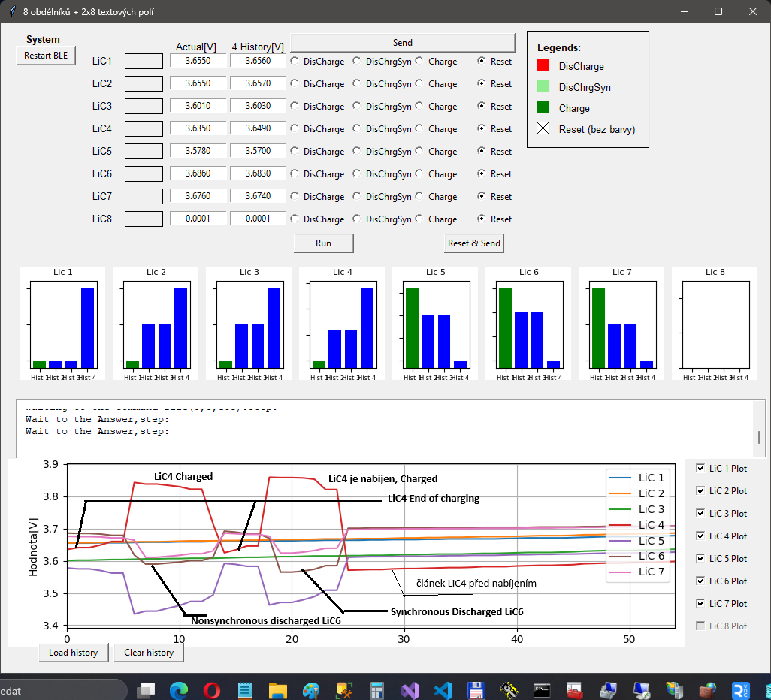Click the LiC3 Actual voltage field
The height and width of the screenshot is (700, 771).
(x=198, y=107)
